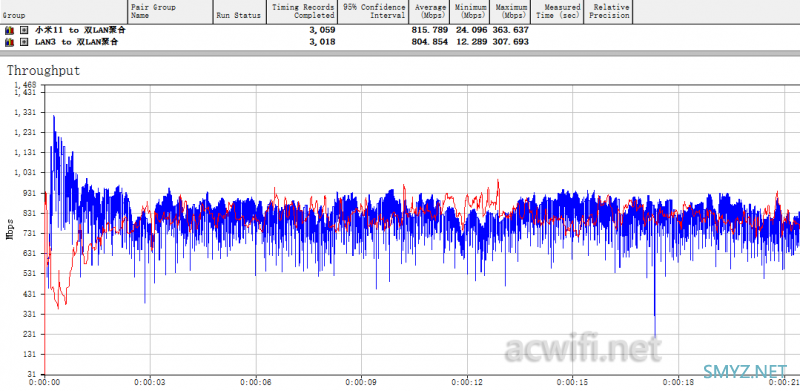Viewport: 800px width, 391px height.
Task: Click the Maximum (Mbps) column header
Action: [x=511, y=12]
